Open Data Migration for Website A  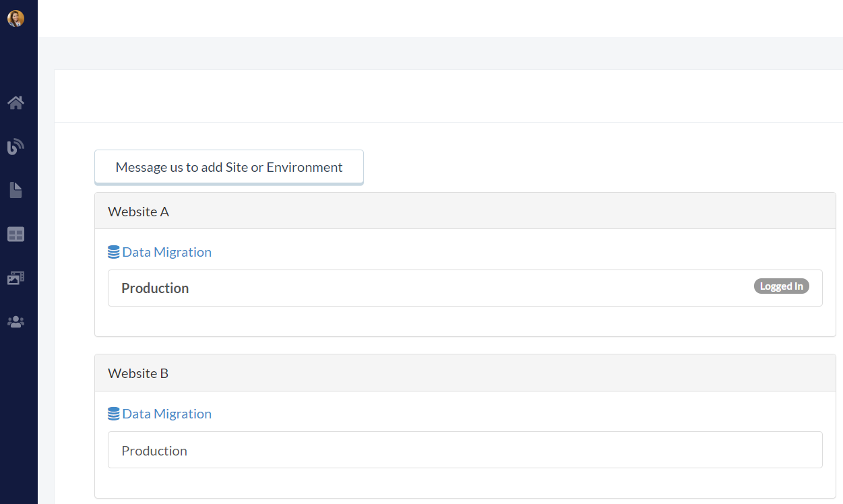[160, 252]
